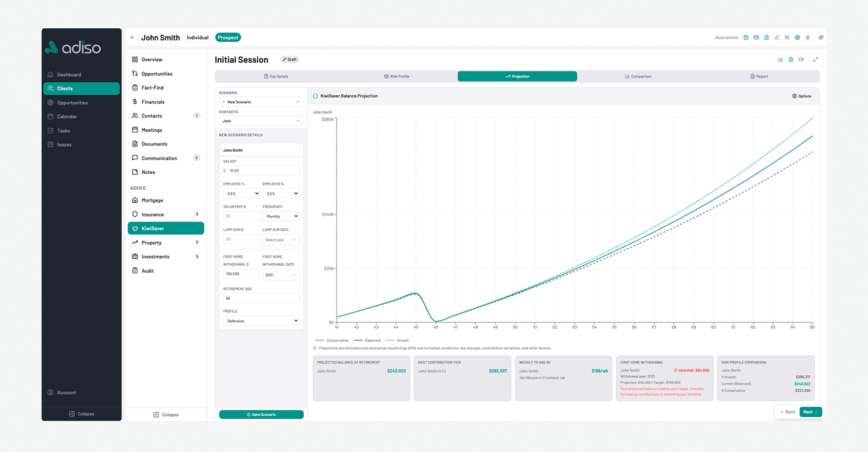Open the Profile dropdown set to Defensive
The height and width of the screenshot is (452, 868).
(x=261, y=321)
